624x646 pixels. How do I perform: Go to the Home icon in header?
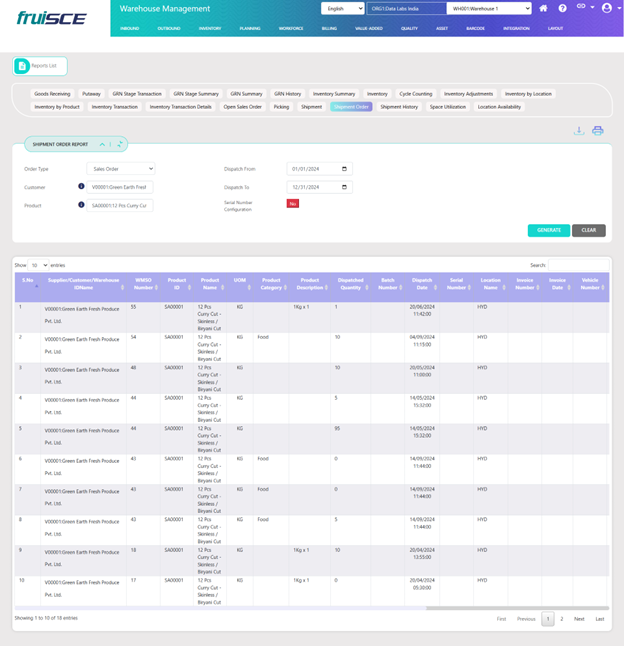[543, 8]
